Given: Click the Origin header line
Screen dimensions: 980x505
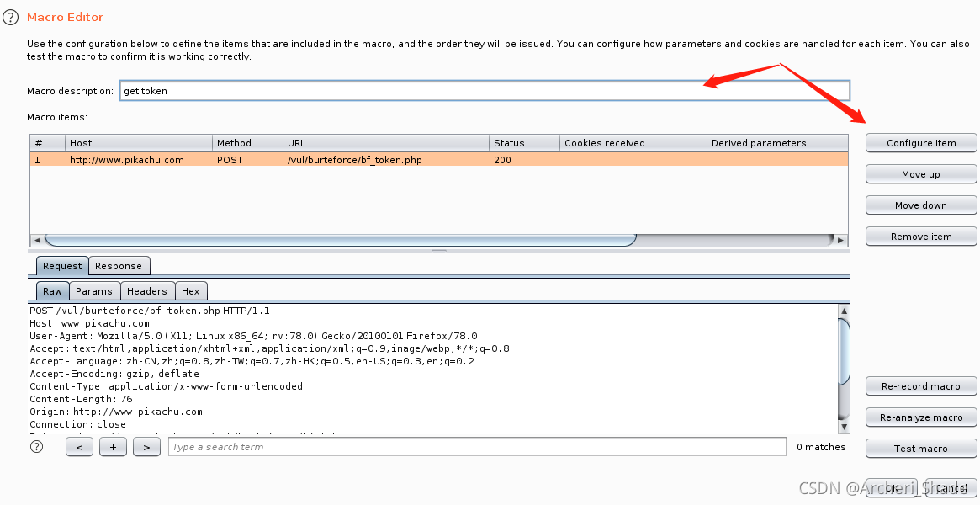Looking at the screenshot, I should pyautogui.click(x=115, y=412).
